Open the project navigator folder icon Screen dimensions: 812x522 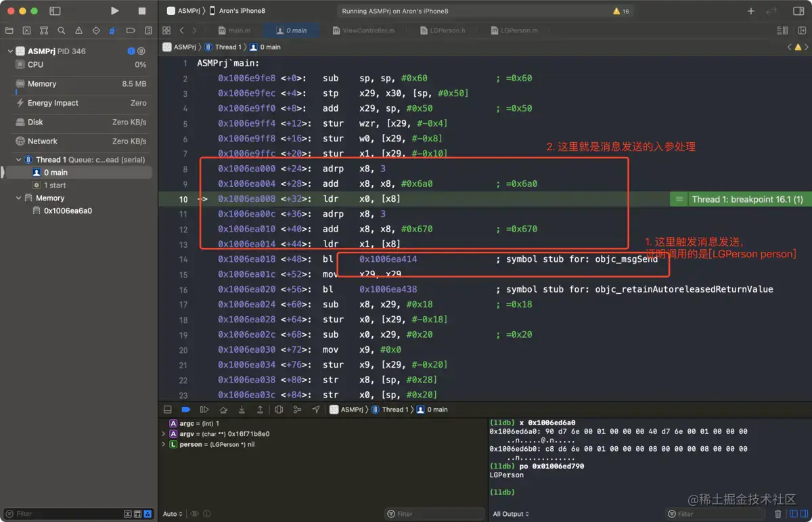(x=9, y=30)
